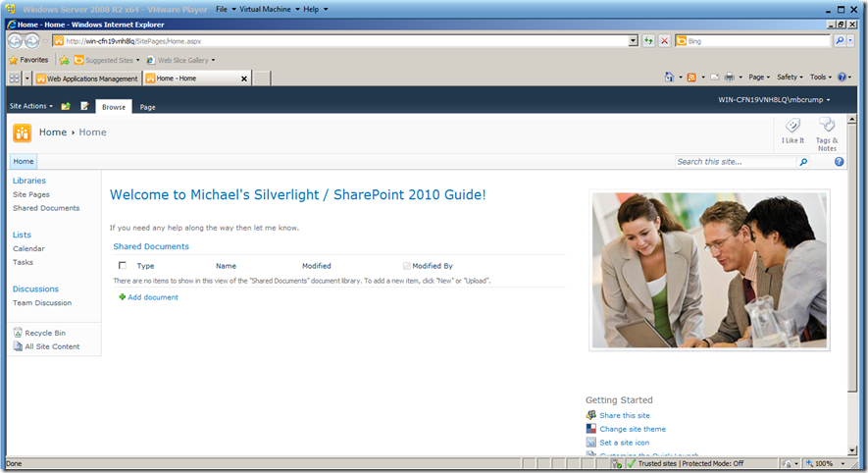Open the IE Page dropdown menu
The width and height of the screenshot is (868, 473).
(x=759, y=77)
